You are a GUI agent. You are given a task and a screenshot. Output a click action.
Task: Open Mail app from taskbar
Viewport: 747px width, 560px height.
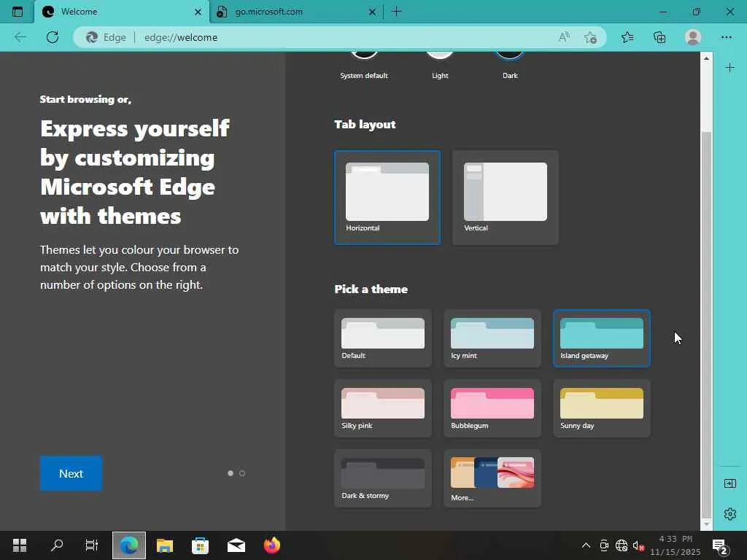pyautogui.click(x=236, y=545)
